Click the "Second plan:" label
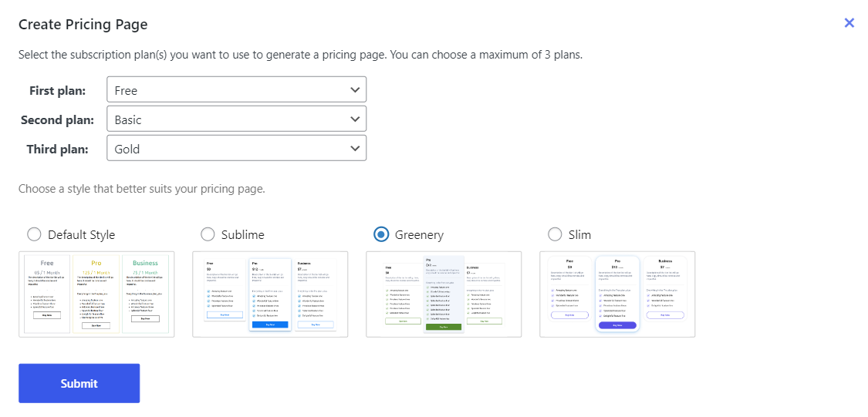Image resolution: width=868 pixels, height=417 pixels. click(x=58, y=120)
